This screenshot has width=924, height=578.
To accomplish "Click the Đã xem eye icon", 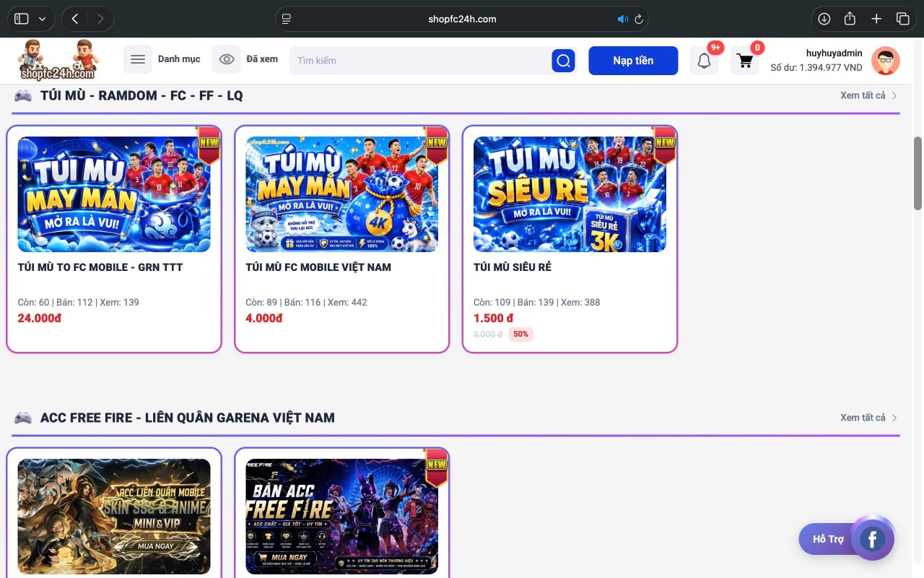I will (x=227, y=59).
